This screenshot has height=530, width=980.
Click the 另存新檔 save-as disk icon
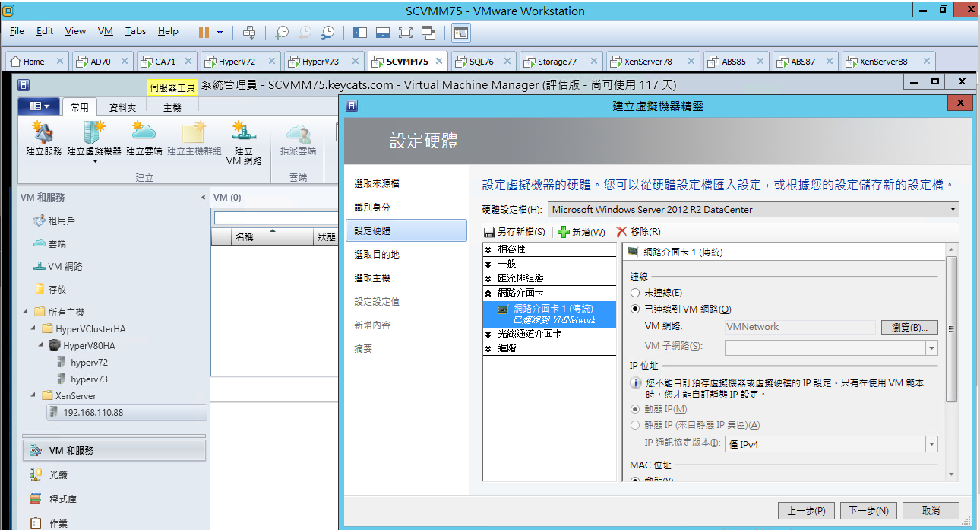(x=490, y=232)
